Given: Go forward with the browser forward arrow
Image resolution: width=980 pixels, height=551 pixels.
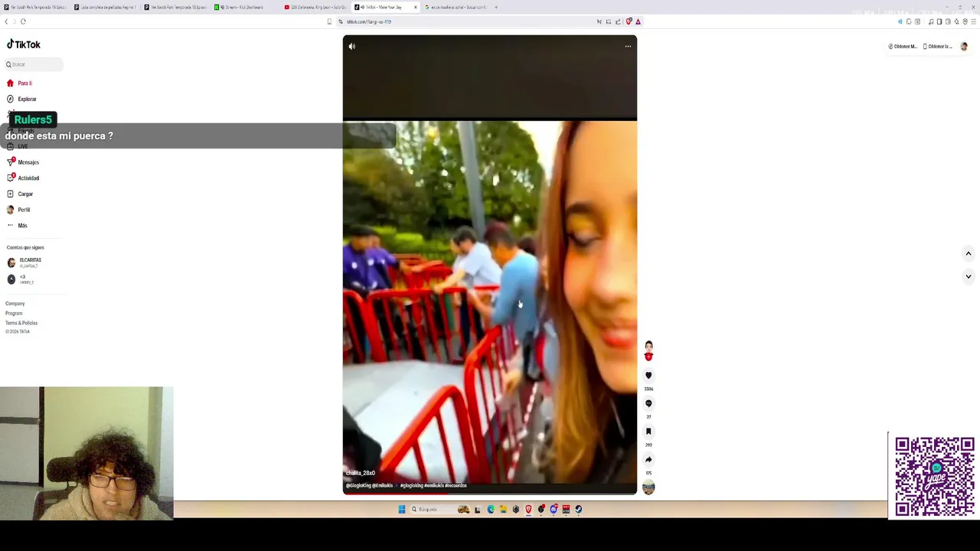Looking at the screenshot, I should 15,21.
